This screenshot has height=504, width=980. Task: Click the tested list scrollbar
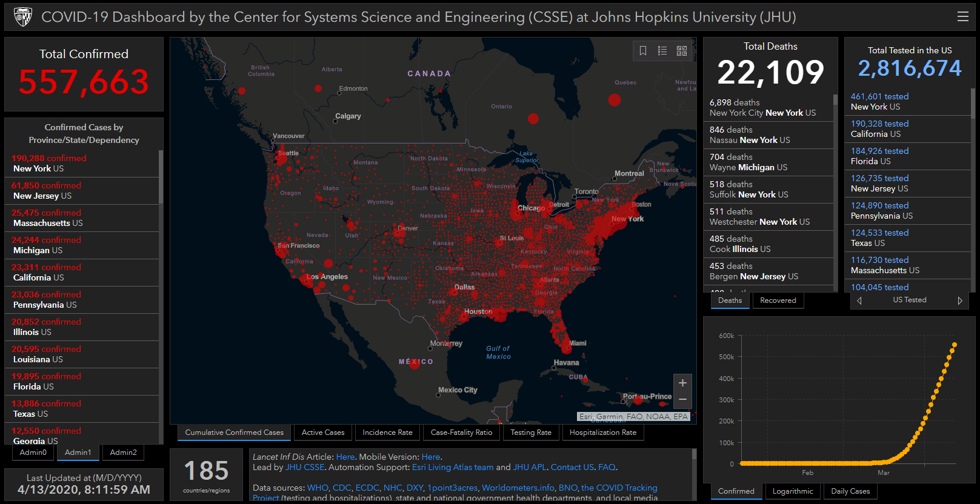pyautogui.click(x=973, y=103)
